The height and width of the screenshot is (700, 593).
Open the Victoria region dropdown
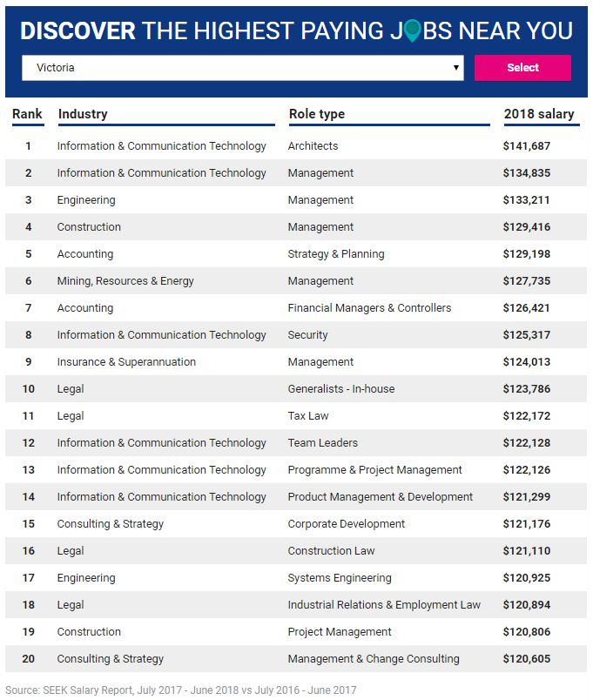click(x=242, y=68)
